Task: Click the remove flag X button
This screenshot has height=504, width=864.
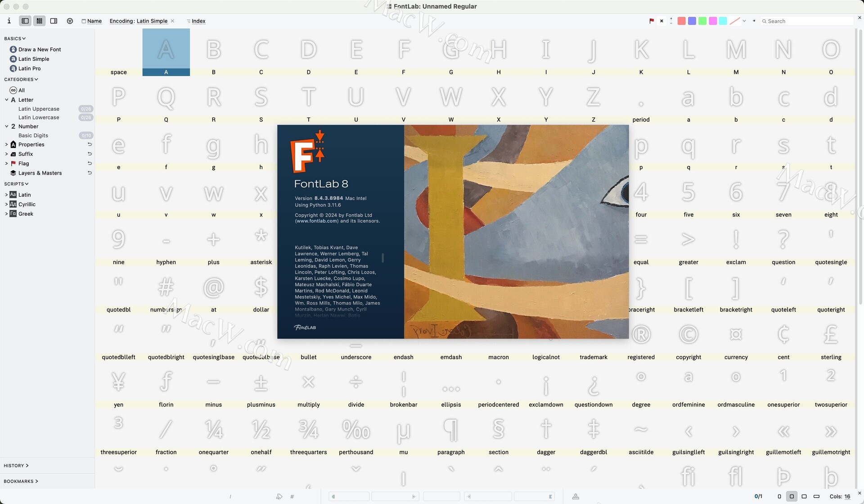Action: point(661,21)
